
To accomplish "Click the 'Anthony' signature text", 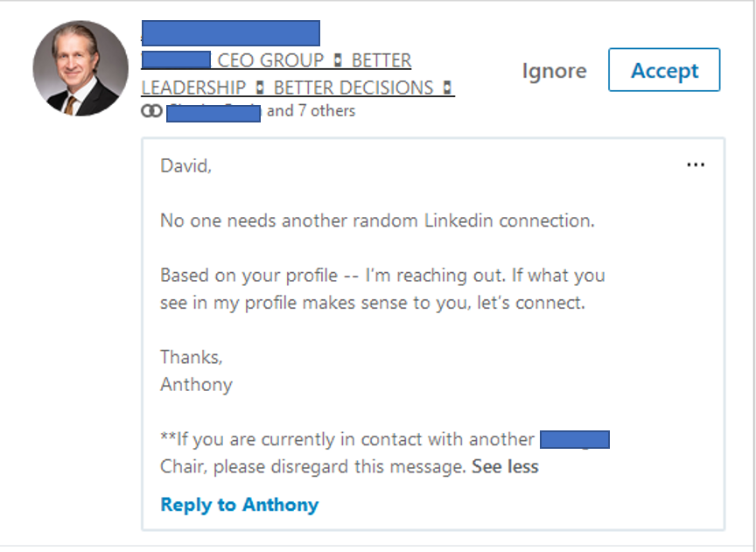I will (x=196, y=384).
